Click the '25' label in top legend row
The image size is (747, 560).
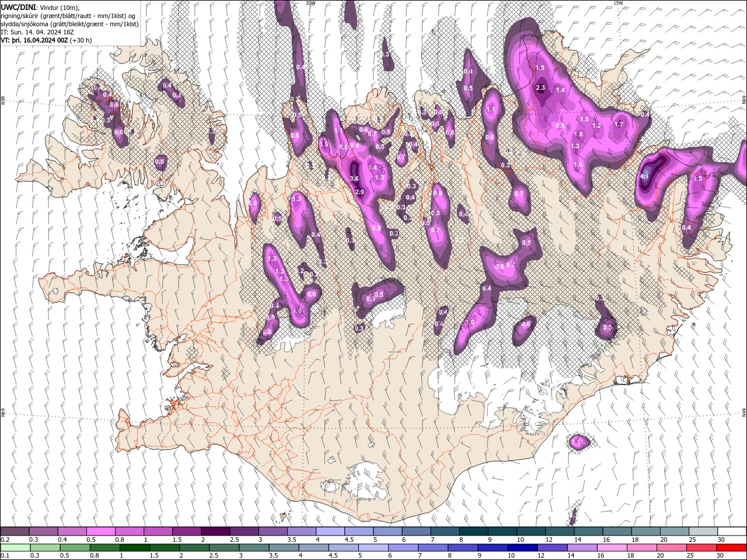point(692,540)
